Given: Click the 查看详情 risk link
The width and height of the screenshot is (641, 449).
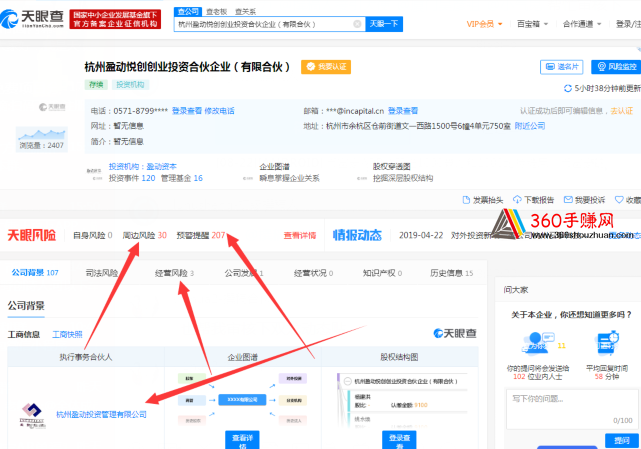Looking at the screenshot, I should pos(300,235).
